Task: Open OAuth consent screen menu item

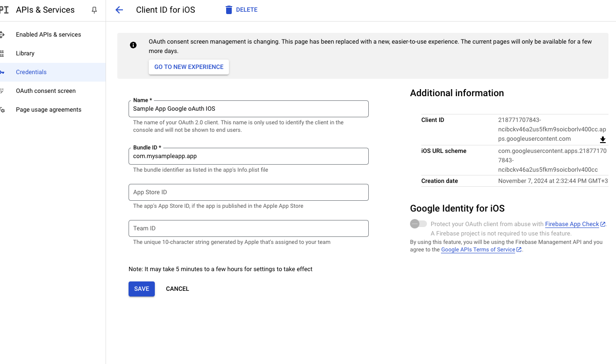Action: 46,91
